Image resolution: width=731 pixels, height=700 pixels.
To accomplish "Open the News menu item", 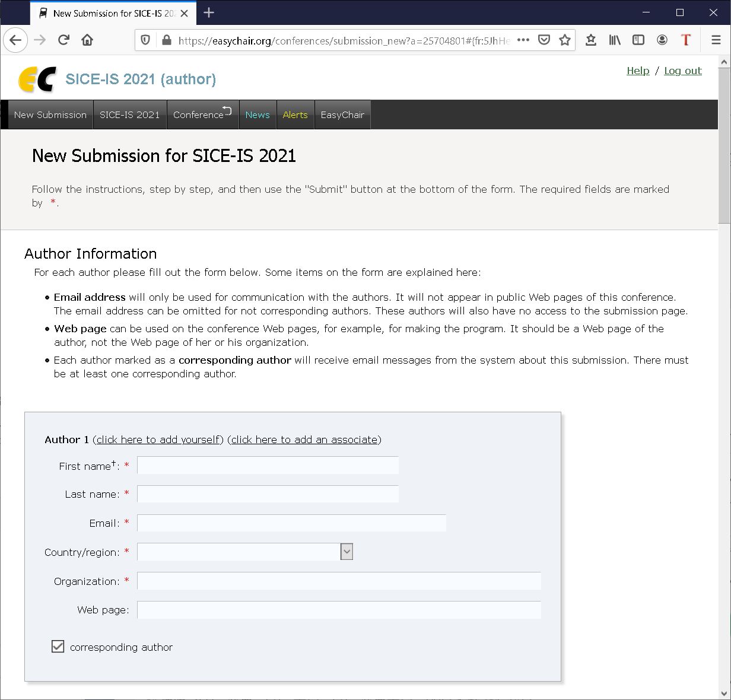I will tap(258, 115).
